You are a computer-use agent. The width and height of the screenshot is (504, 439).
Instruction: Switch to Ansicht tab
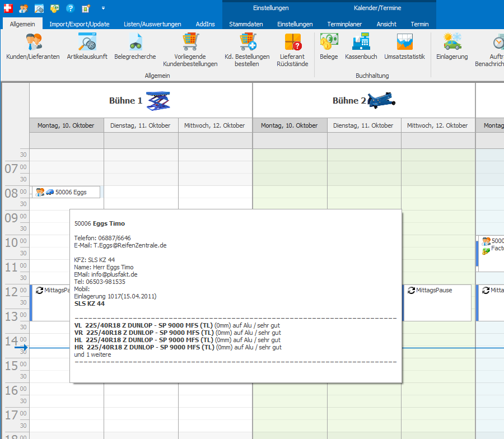pyautogui.click(x=386, y=24)
